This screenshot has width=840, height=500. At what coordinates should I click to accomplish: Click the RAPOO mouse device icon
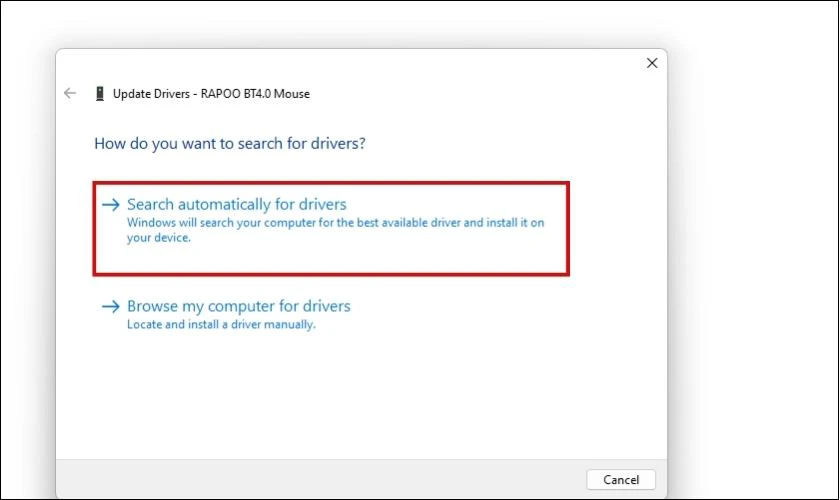[100, 94]
